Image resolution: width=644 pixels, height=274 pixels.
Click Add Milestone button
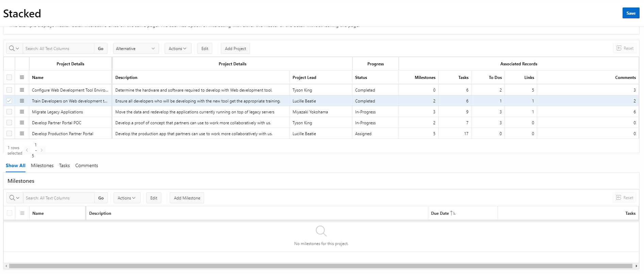click(x=187, y=198)
